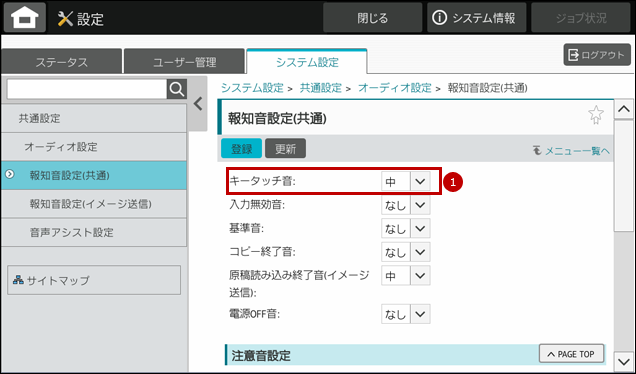Click the 注意音設定 section heading

click(262, 355)
